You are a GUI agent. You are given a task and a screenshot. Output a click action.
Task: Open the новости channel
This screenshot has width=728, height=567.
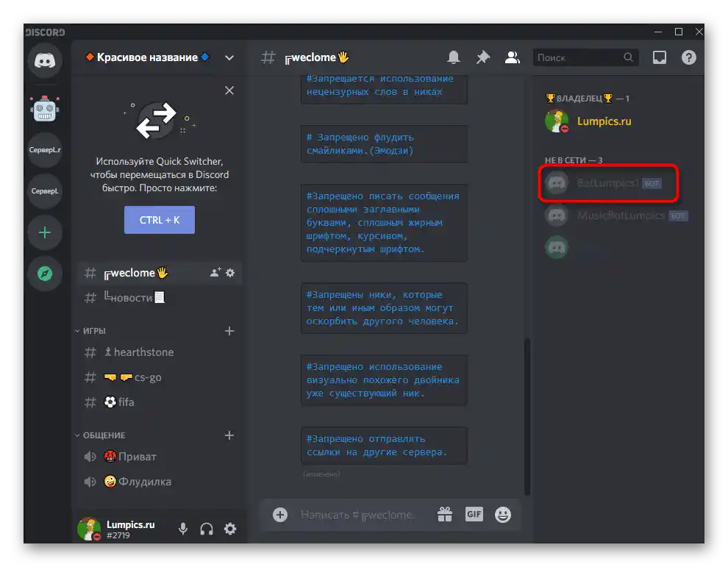click(160, 297)
